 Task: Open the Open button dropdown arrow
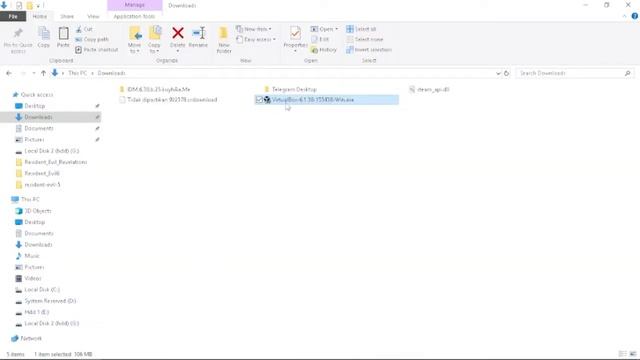coord(336,29)
